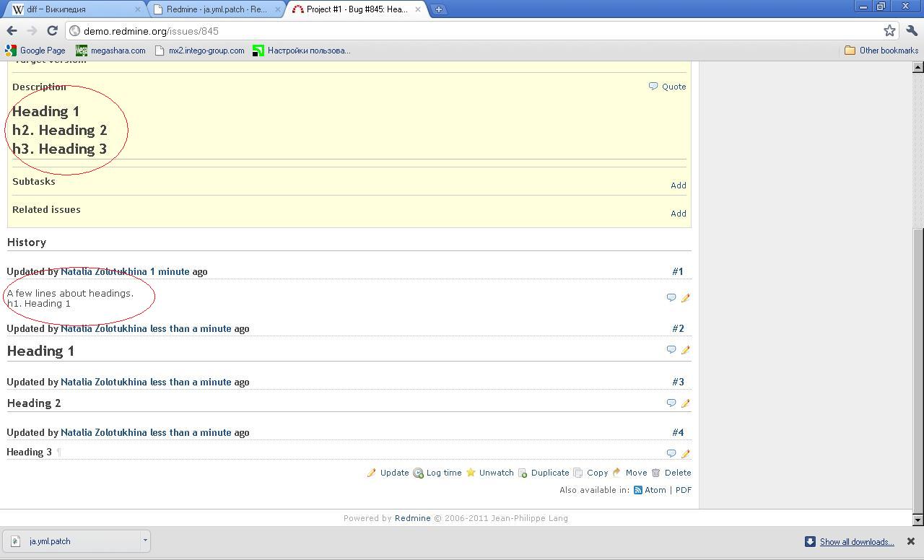
Task: Click the '1 minute' timestamp link
Action: [170, 272]
